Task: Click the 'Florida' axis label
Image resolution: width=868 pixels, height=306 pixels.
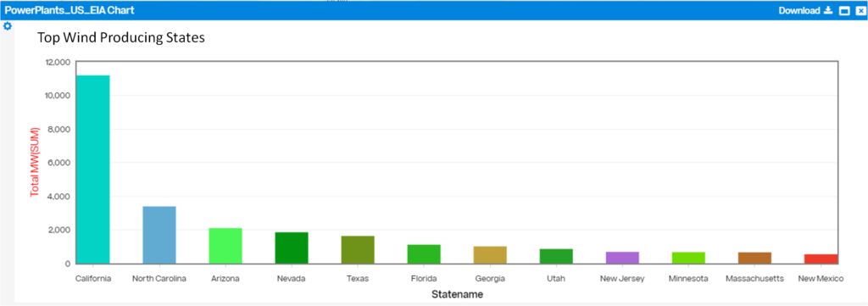Action: pos(424,278)
